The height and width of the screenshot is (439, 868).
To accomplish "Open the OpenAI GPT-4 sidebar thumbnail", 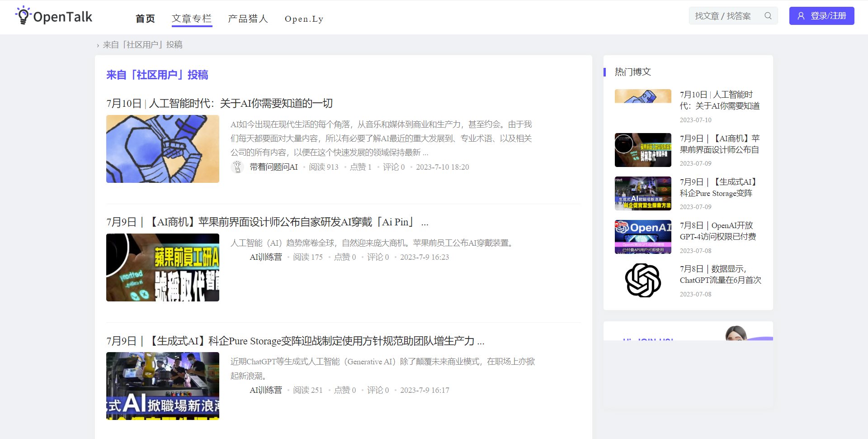I will coord(642,237).
